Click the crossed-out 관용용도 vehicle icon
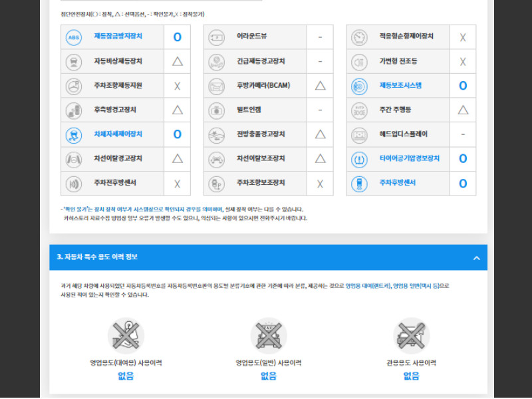 pos(412,336)
